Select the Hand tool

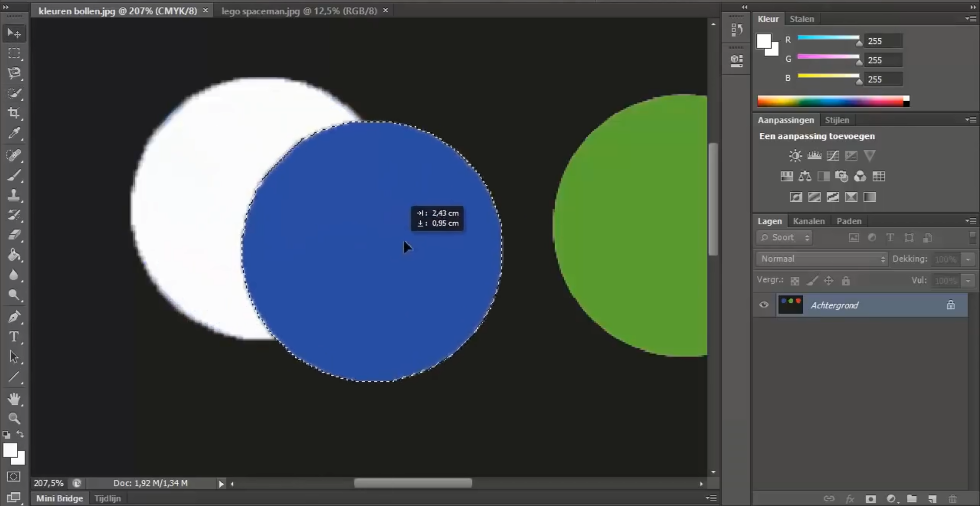(x=14, y=399)
